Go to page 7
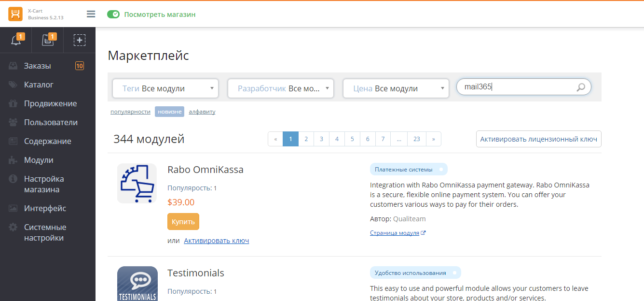 click(x=383, y=139)
